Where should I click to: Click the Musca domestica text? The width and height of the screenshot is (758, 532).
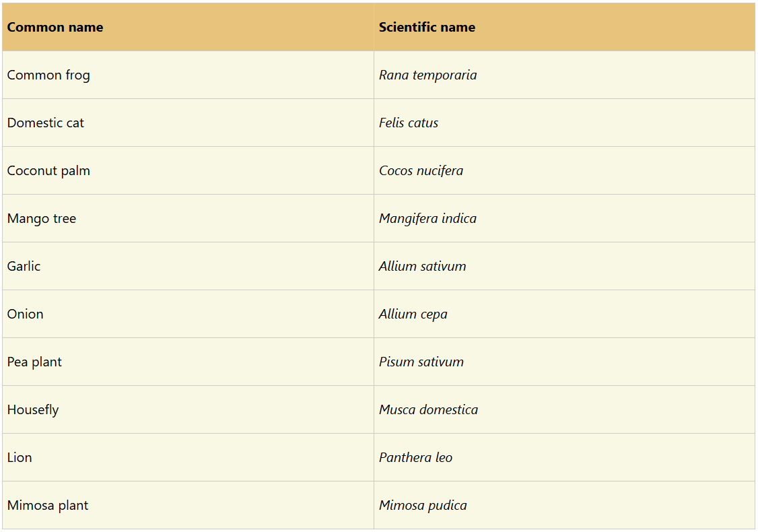coord(428,410)
